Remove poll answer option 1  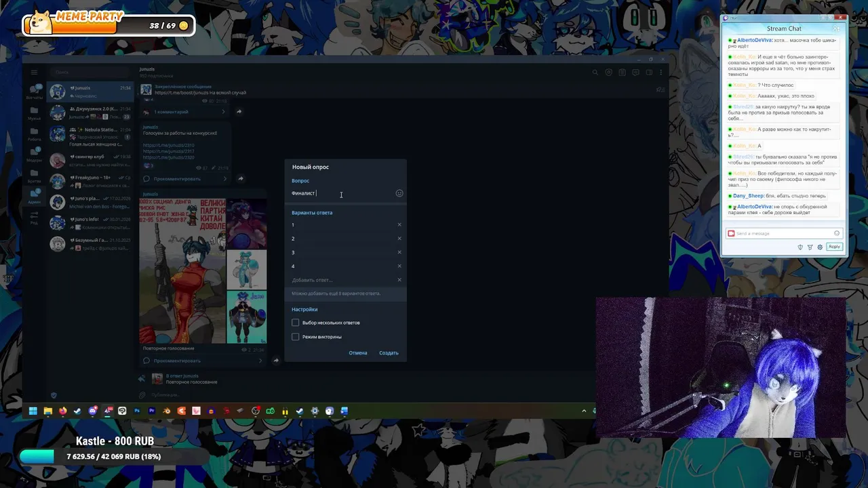click(399, 224)
